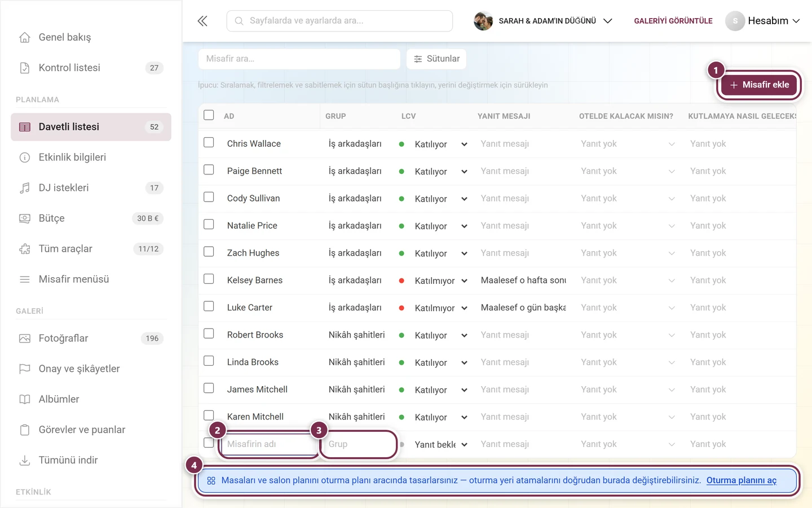
Task: Select Paige Bennett's row checkbox
Action: coord(209,170)
